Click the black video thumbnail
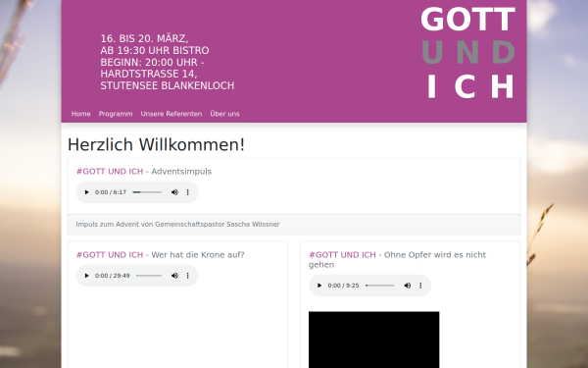The height and width of the screenshot is (368, 588). [374, 340]
